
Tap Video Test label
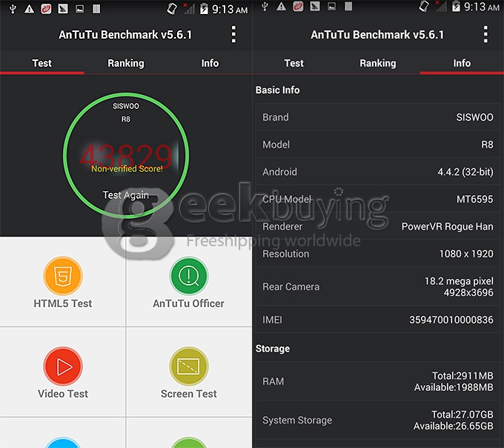(x=63, y=394)
